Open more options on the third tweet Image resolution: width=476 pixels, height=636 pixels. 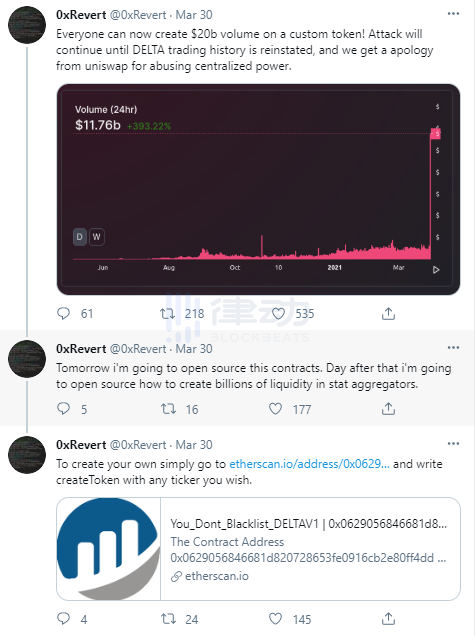pyautogui.click(x=453, y=443)
